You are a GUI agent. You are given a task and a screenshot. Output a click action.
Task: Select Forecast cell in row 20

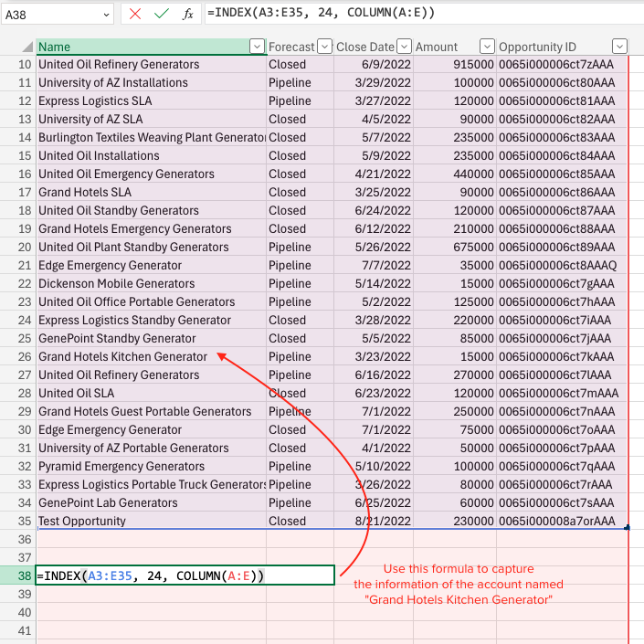pos(301,247)
